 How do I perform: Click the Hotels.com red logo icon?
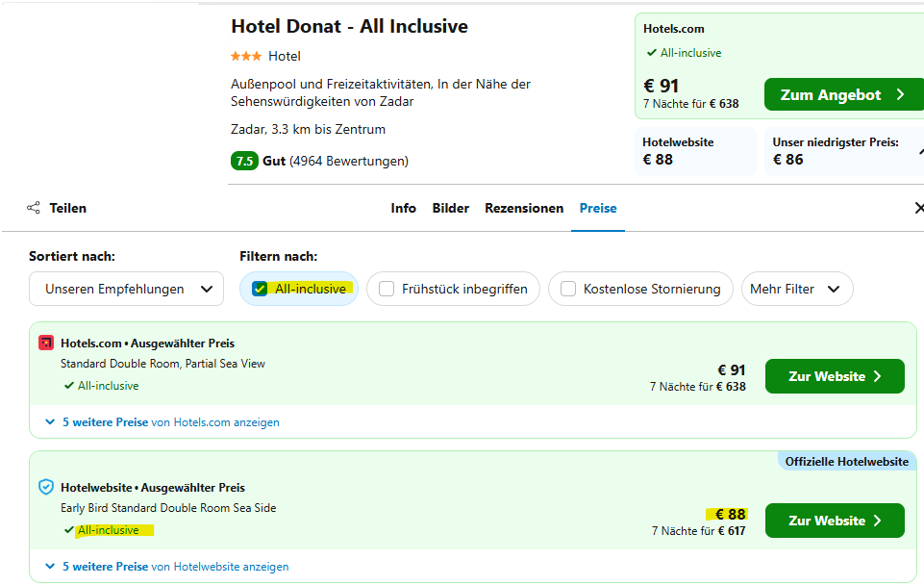pyautogui.click(x=46, y=343)
